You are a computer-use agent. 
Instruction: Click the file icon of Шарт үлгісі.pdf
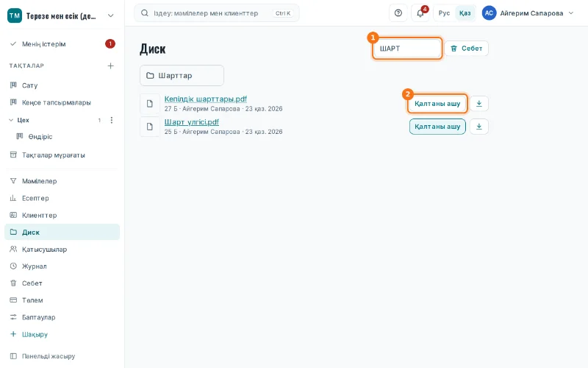(x=150, y=127)
